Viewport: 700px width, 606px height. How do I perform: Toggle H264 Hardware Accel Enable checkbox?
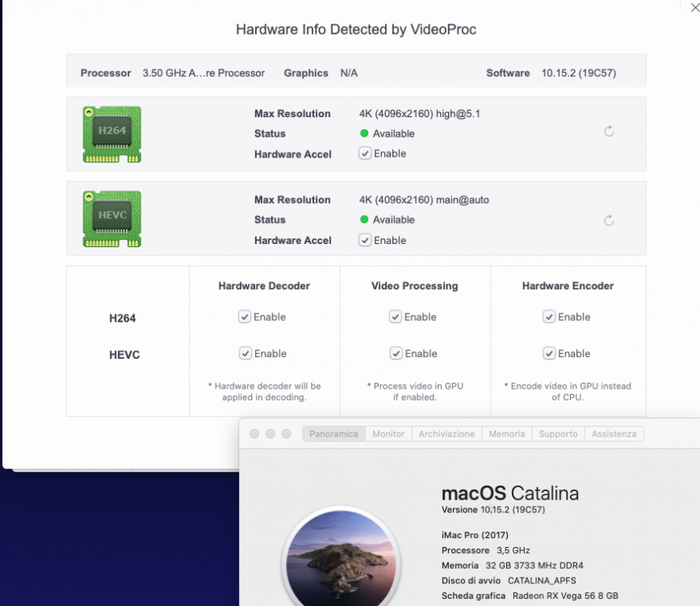(x=365, y=154)
